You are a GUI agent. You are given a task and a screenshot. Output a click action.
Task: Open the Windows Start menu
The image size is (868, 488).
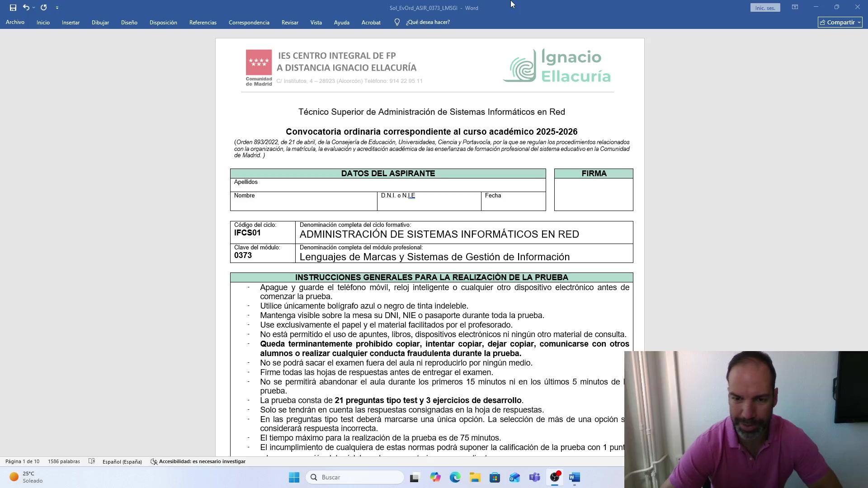(294, 477)
